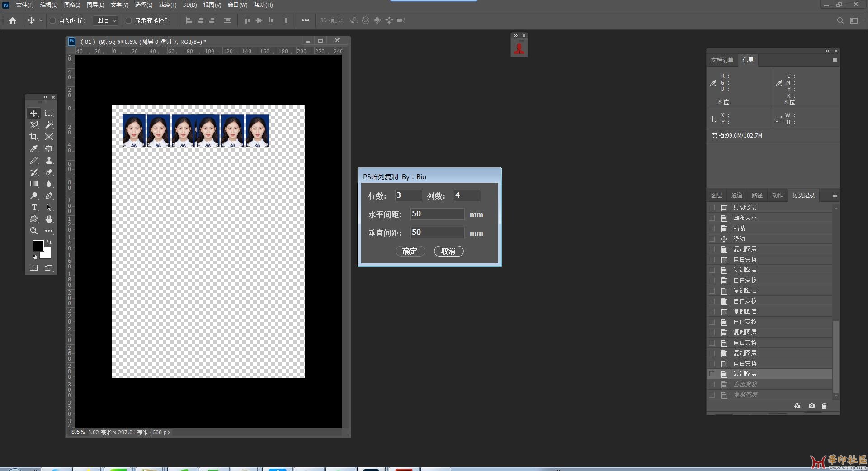The height and width of the screenshot is (471, 868).
Task: Open the 图层 auto-select dropdown
Action: tap(107, 20)
